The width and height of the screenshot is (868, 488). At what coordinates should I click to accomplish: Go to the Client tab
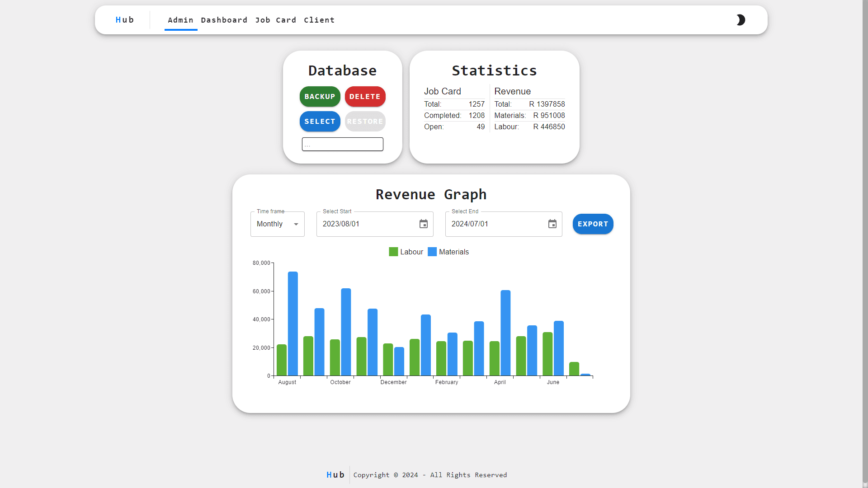(x=319, y=20)
